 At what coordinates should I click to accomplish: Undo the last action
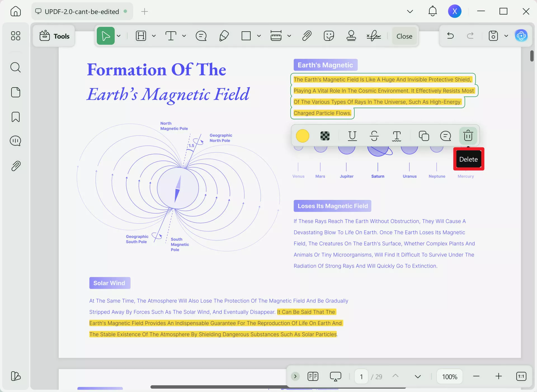(450, 36)
